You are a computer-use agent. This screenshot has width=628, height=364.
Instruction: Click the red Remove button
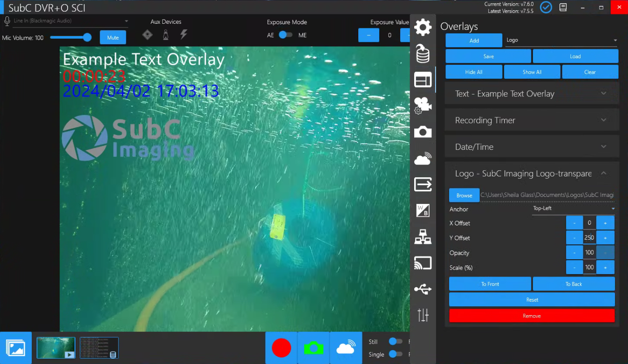pyautogui.click(x=532, y=316)
